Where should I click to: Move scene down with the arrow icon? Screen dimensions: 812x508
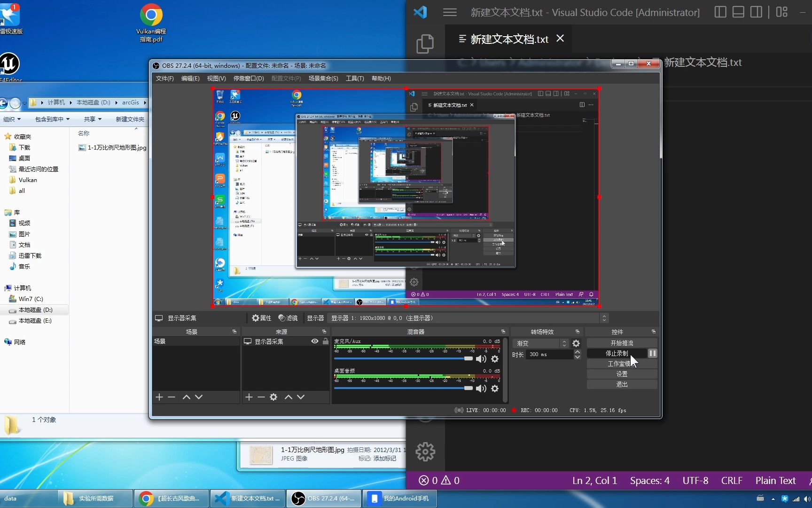pyautogui.click(x=199, y=397)
